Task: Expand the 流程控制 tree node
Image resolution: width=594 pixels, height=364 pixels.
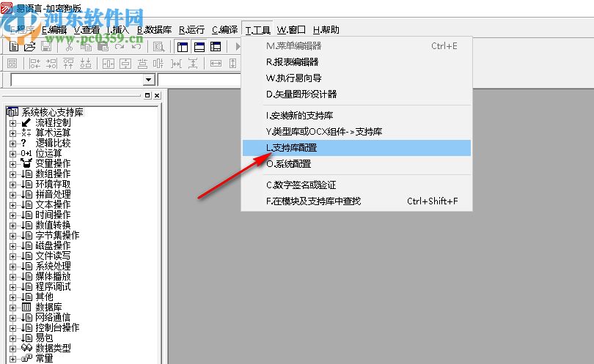Action: click(13, 123)
